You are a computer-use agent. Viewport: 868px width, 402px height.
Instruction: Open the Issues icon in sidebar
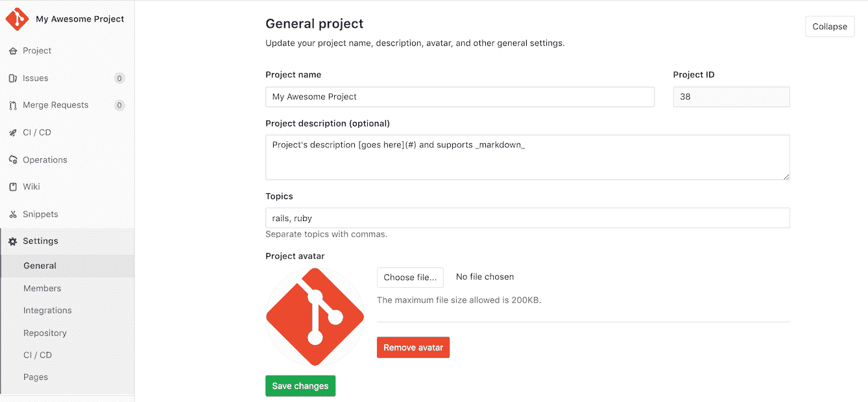point(14,78)
